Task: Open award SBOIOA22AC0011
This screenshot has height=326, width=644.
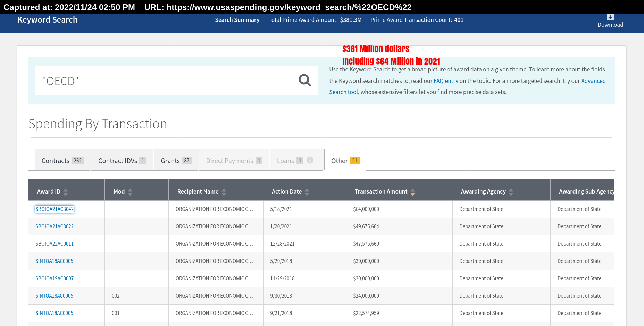Action: [x=55, y=243]
